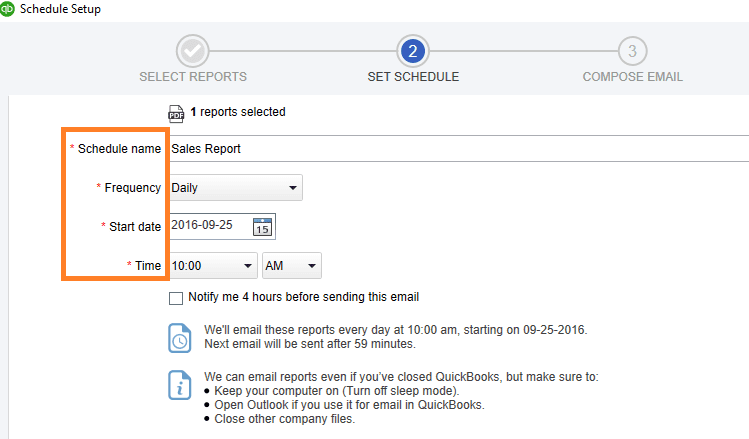Click the information tips icon
Image resolution: width=749 pixels, height=439 pixels.
coord(180,385)
